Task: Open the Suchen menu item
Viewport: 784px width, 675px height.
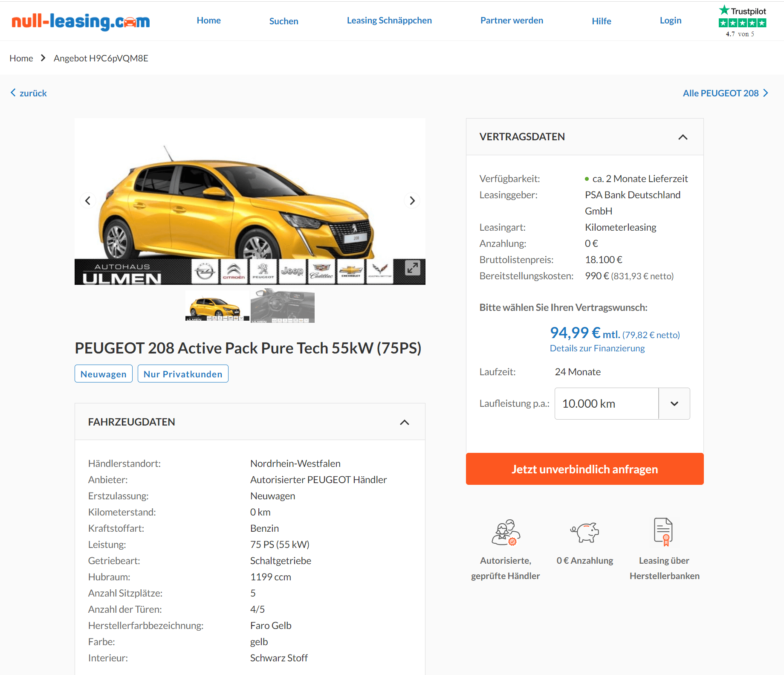Action: pyautogui.click(x=284, y=21)
